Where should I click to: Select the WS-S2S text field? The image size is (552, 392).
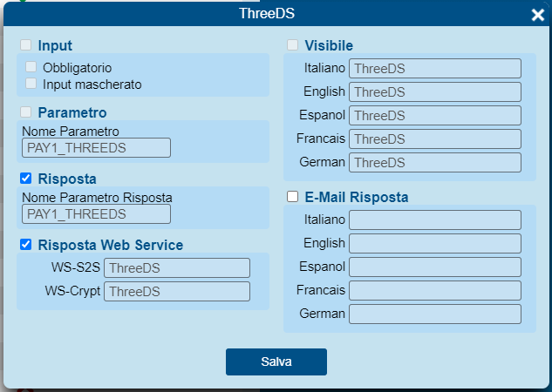pos(177,268)
